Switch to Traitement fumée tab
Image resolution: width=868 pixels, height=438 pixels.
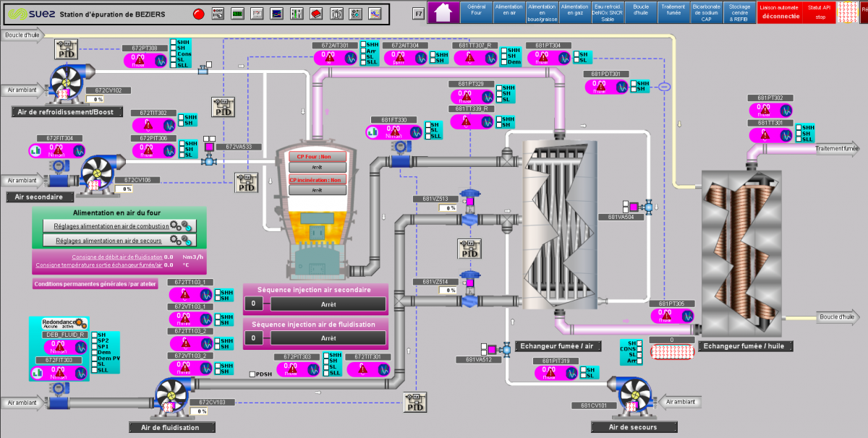coord(673,12)
